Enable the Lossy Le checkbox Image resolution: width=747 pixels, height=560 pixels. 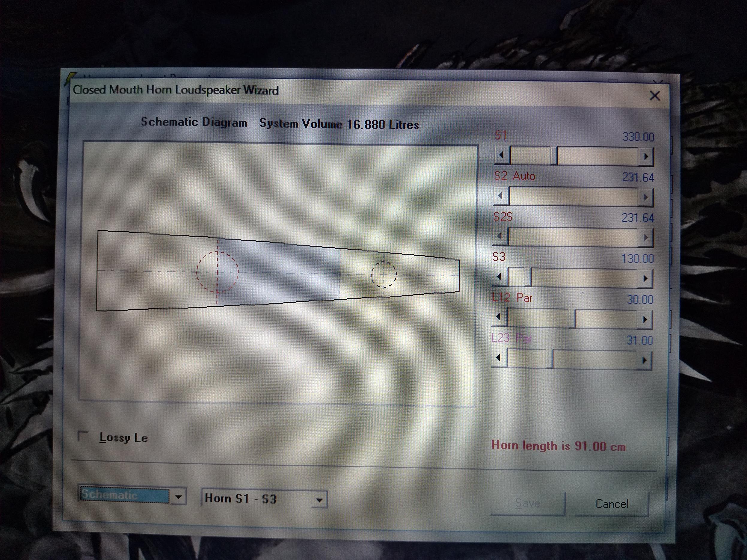click(83, 436)
